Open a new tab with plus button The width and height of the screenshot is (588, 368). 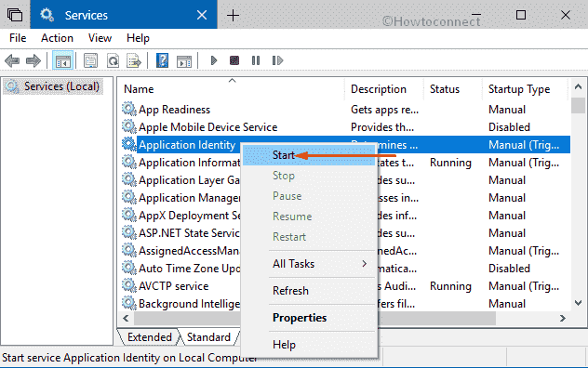[233, 16]
